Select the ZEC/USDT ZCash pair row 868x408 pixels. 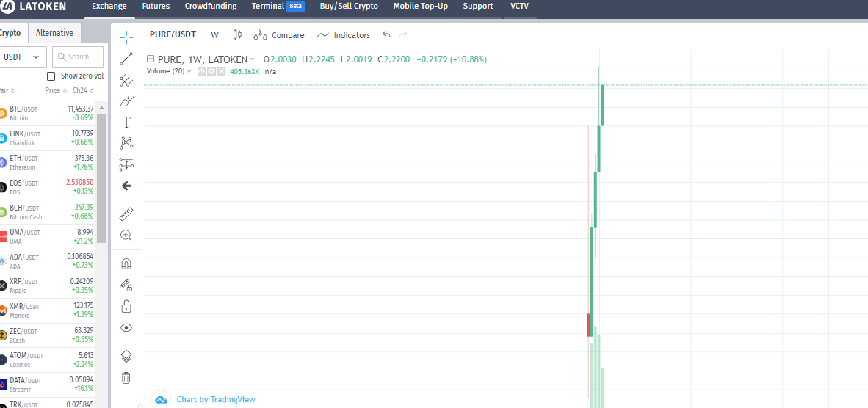tap(48, 335)
